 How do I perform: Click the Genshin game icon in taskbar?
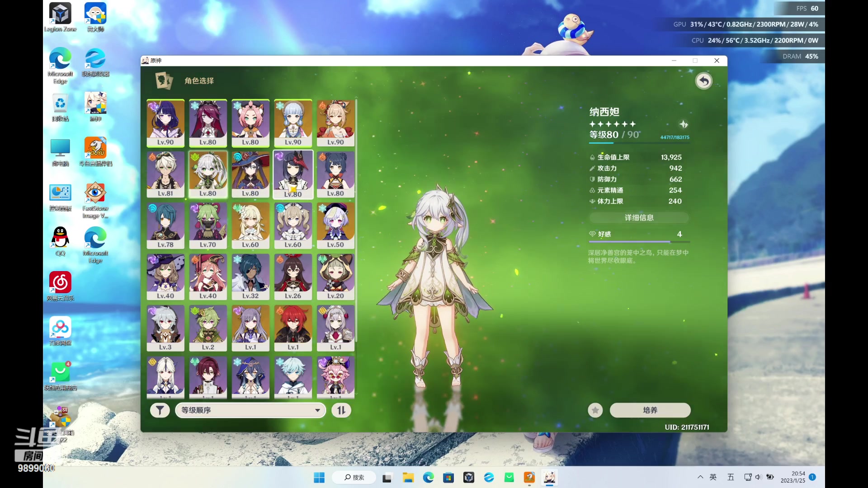click(x=549, y=478)
